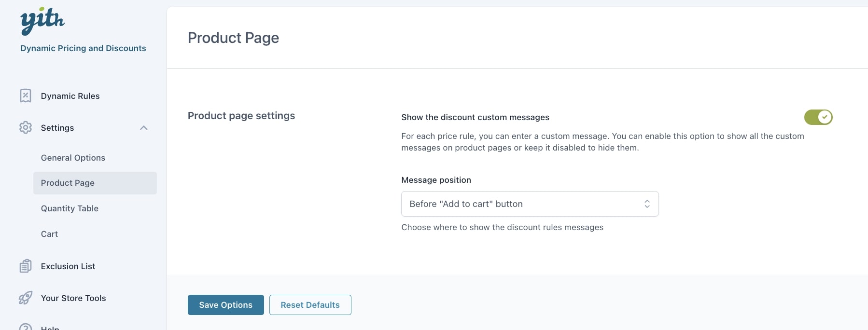Navigate to the Exclusion List label
This screenshot has height=330, width=868.
(x=68, y=266)
